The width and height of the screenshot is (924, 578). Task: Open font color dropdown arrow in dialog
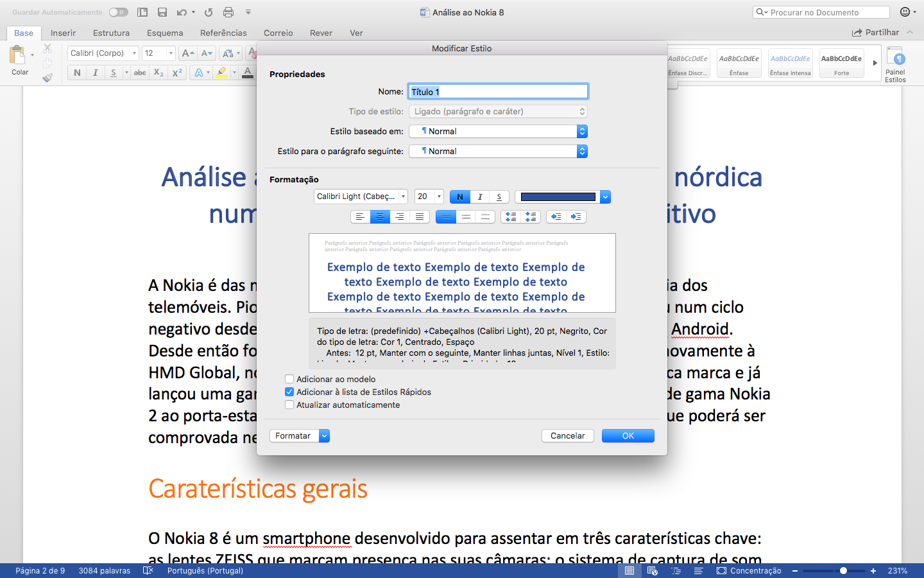tap(605, 197)
